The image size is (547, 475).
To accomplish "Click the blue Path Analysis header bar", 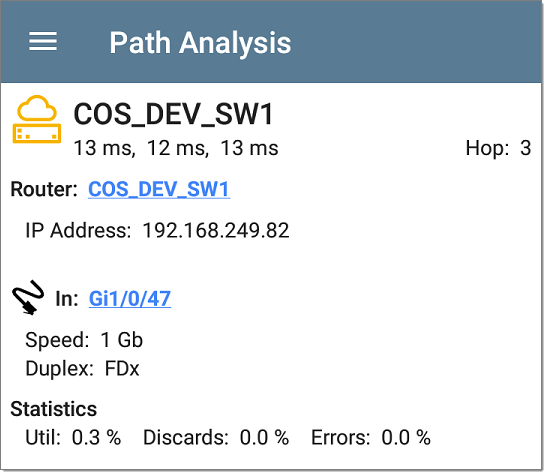I will pos(271,42).
